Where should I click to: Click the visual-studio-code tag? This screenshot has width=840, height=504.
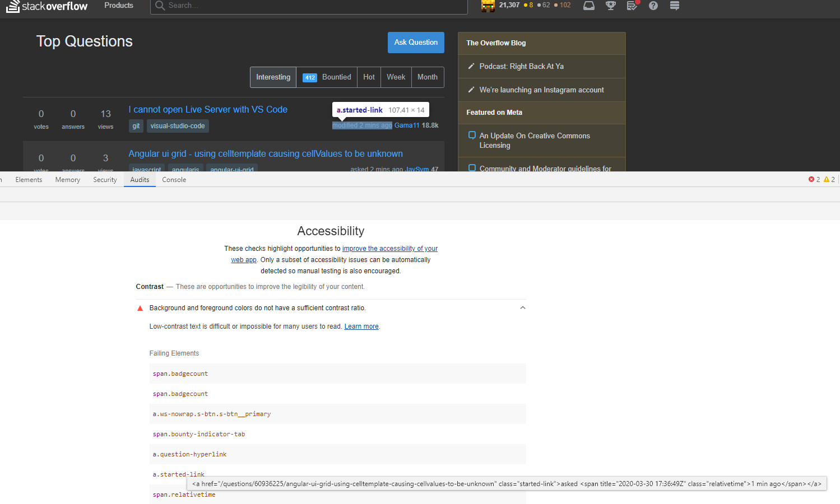(178, 126)
